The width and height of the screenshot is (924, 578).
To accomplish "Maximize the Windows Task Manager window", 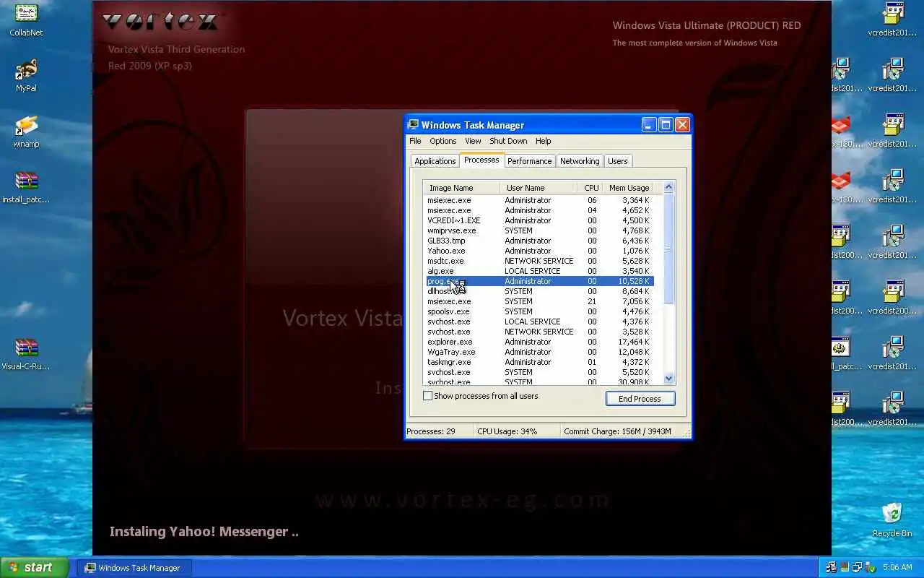I will tap(665, 125).
